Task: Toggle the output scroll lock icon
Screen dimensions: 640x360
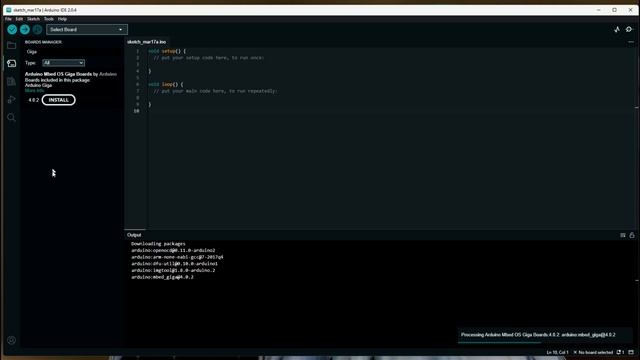Action: tap(632, 235)
